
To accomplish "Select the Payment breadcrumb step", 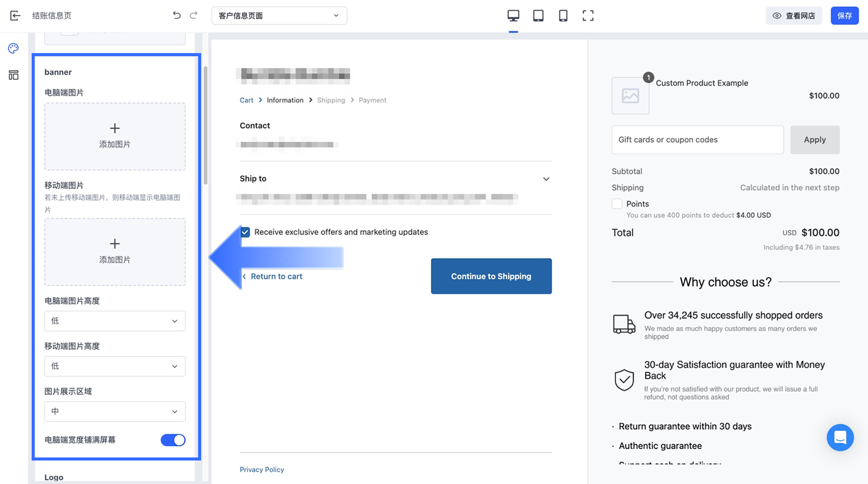I will (x=372, y=100).
